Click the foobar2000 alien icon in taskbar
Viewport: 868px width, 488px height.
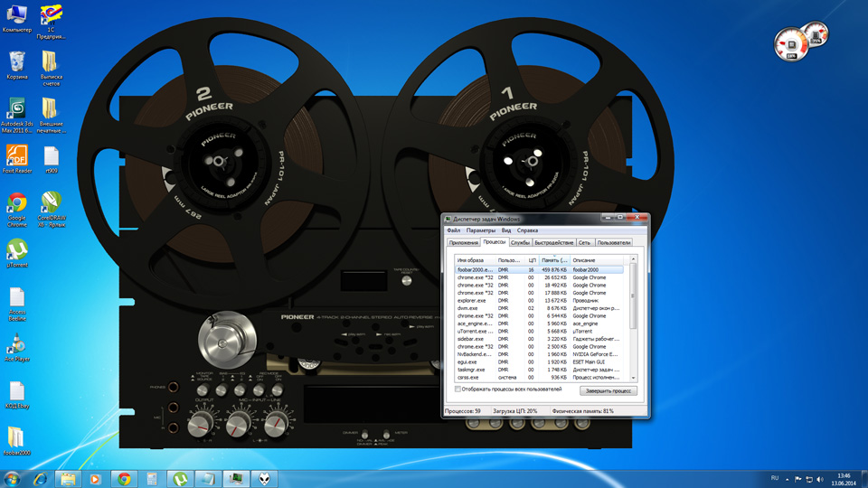pos(265,479)
